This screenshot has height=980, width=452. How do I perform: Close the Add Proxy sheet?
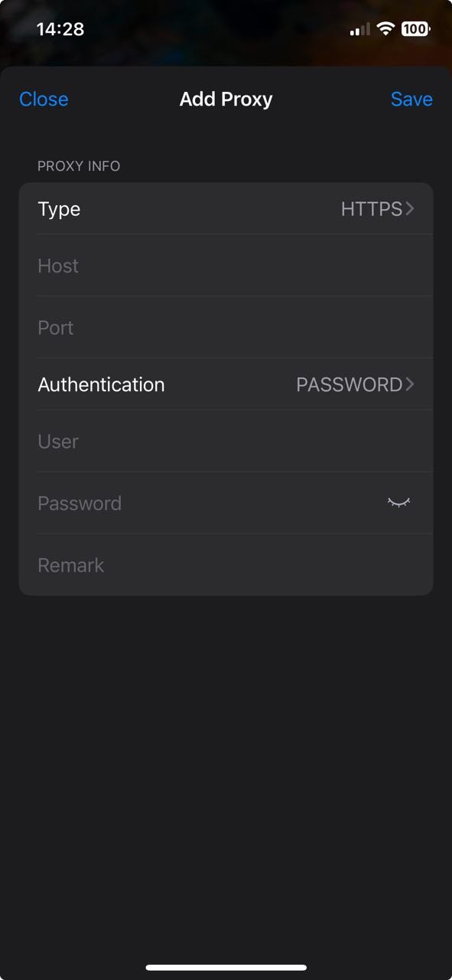click(44, 99)
